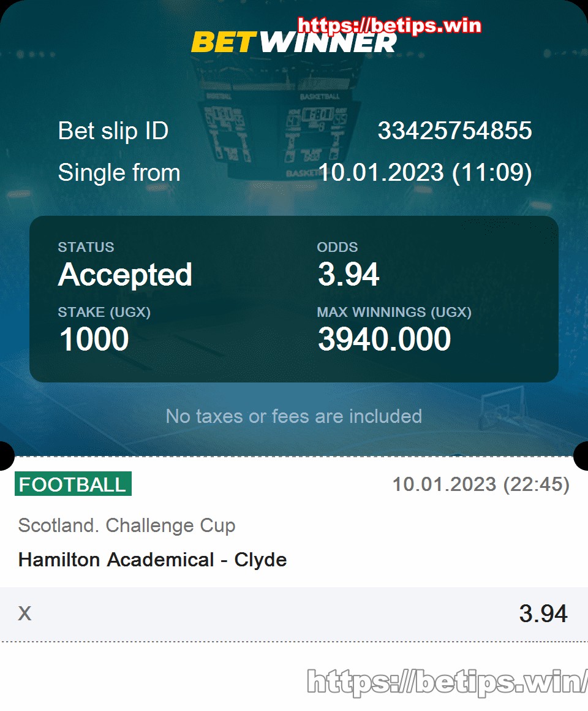Open the betips.win link at top
The image size is (588, 711).
[x=390, y=25]
